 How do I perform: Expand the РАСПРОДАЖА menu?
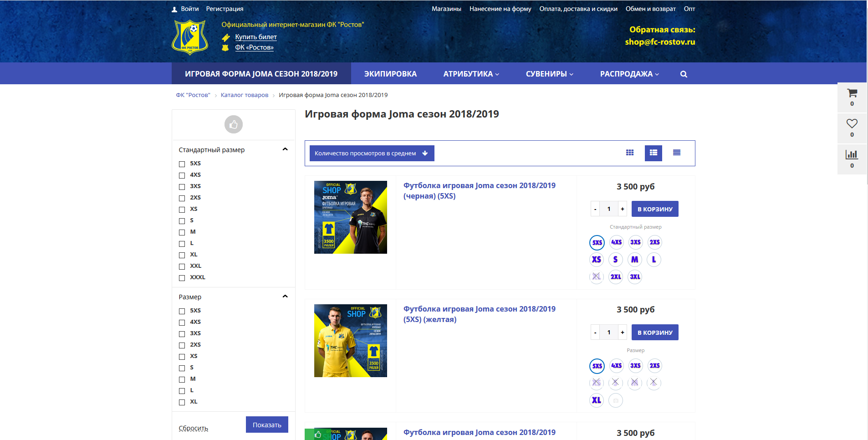629,74
